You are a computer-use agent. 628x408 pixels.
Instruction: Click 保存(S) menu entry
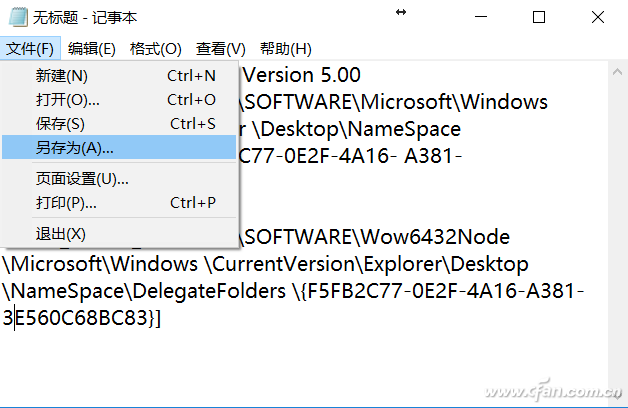click(x=61, y=123)
